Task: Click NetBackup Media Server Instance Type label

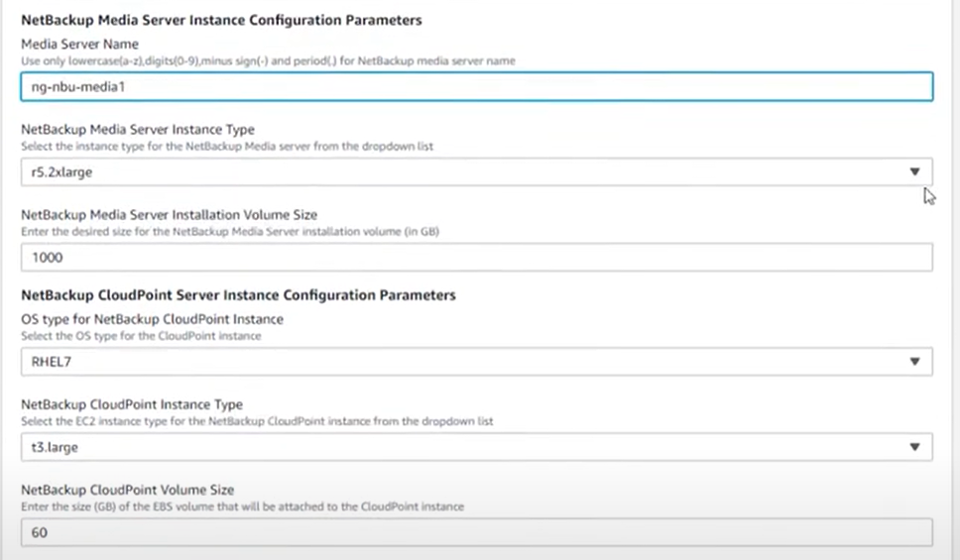Action: click(x=138, y=130)
